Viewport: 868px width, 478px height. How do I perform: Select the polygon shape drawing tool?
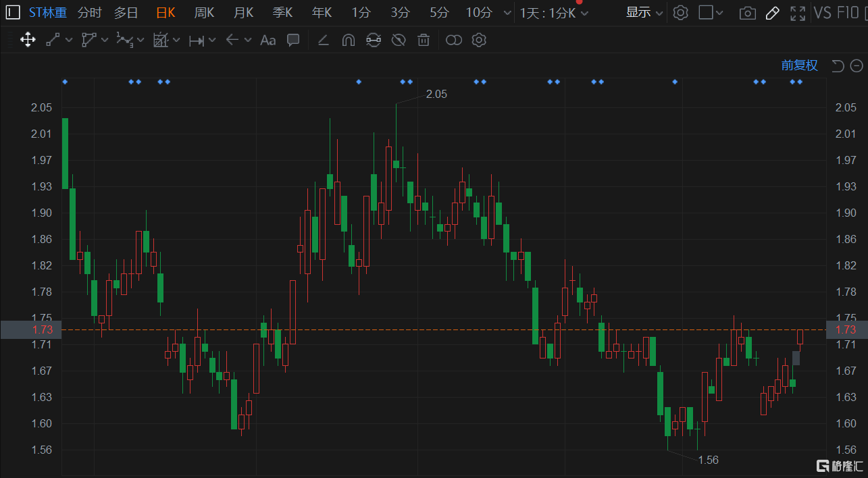click(x=88, y=40)
